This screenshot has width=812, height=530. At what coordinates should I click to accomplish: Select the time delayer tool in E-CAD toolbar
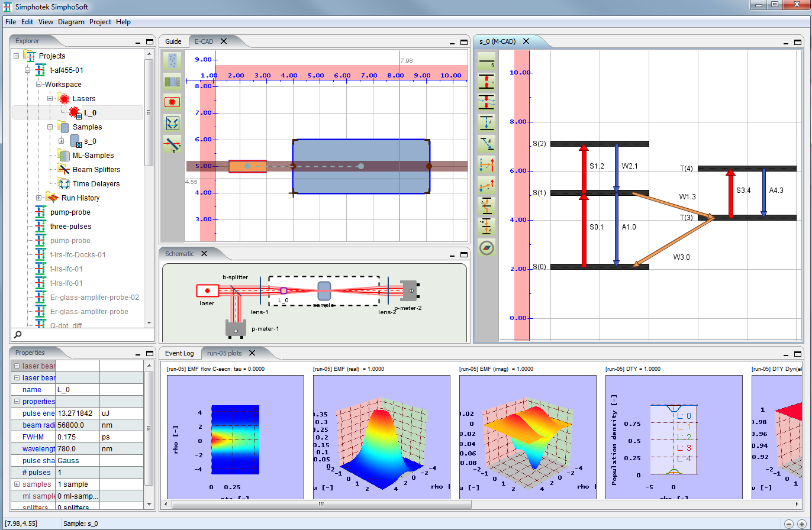172,123
